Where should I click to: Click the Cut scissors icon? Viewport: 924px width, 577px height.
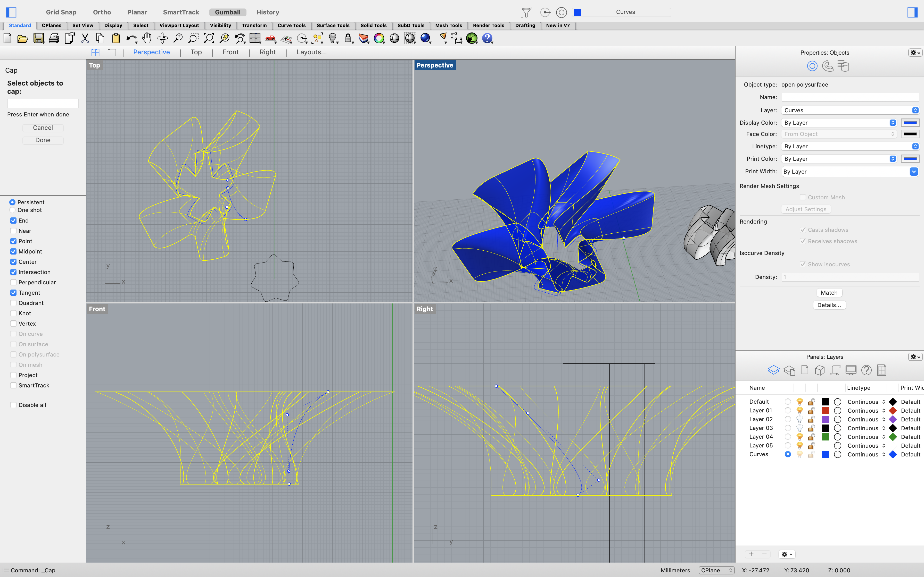click(x=85, y=38)
